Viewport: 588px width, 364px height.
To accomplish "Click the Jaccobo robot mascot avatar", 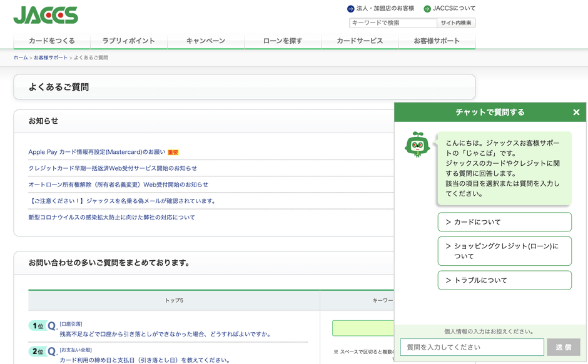I will (417, 144).
